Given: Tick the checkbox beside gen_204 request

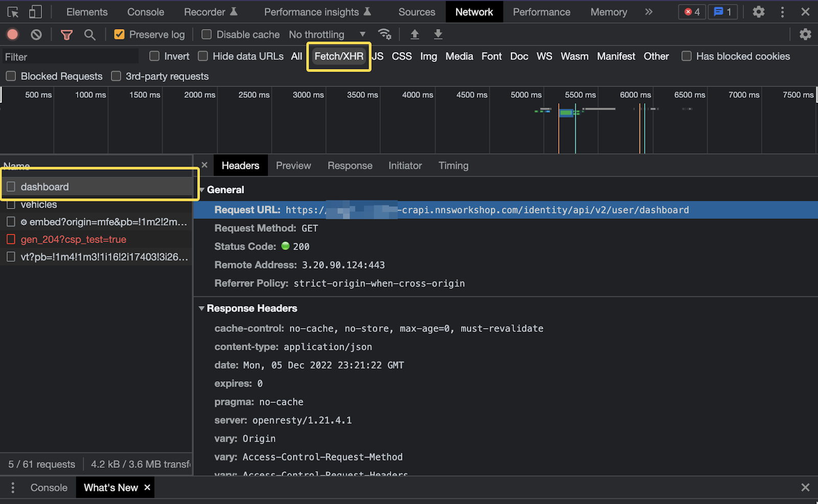Looking at the screenshot, I should click(11, 239).
